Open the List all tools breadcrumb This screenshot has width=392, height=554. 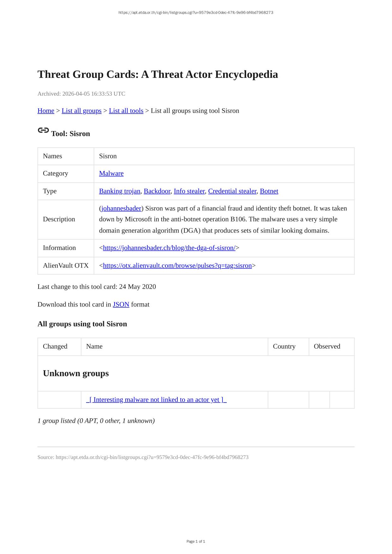click(x=126, y=111)
